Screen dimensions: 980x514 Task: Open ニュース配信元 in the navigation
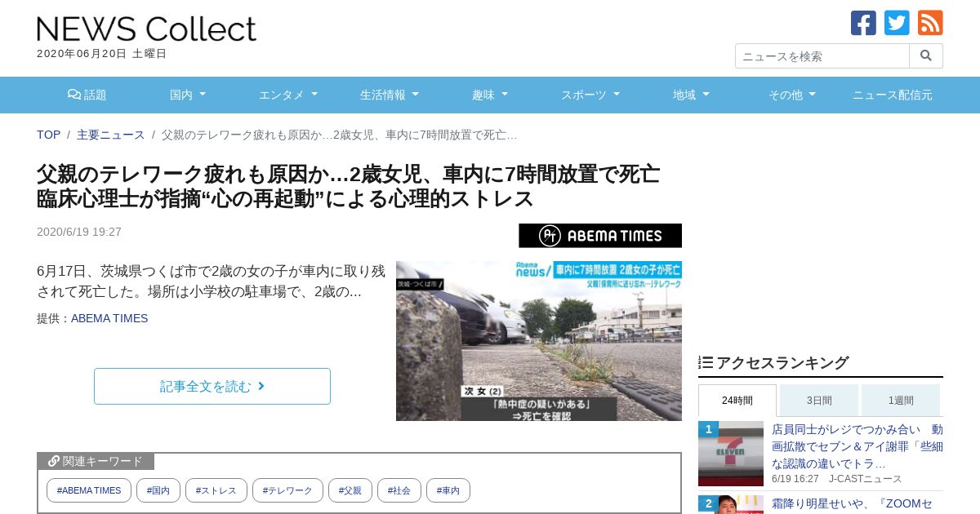pos(893,95)
